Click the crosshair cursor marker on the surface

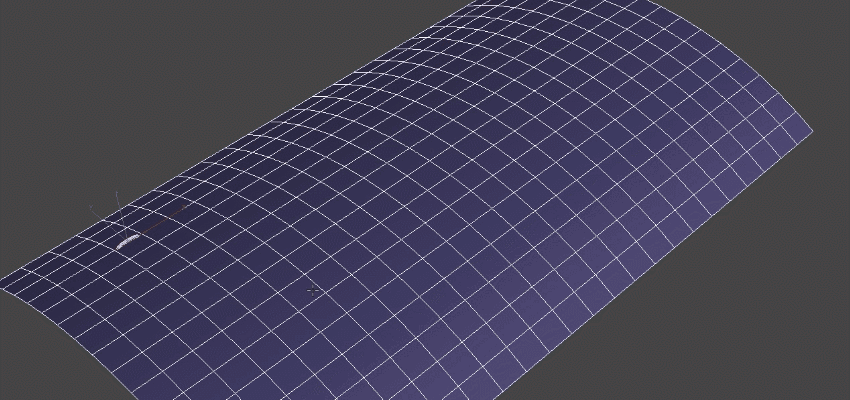point(313,291)
